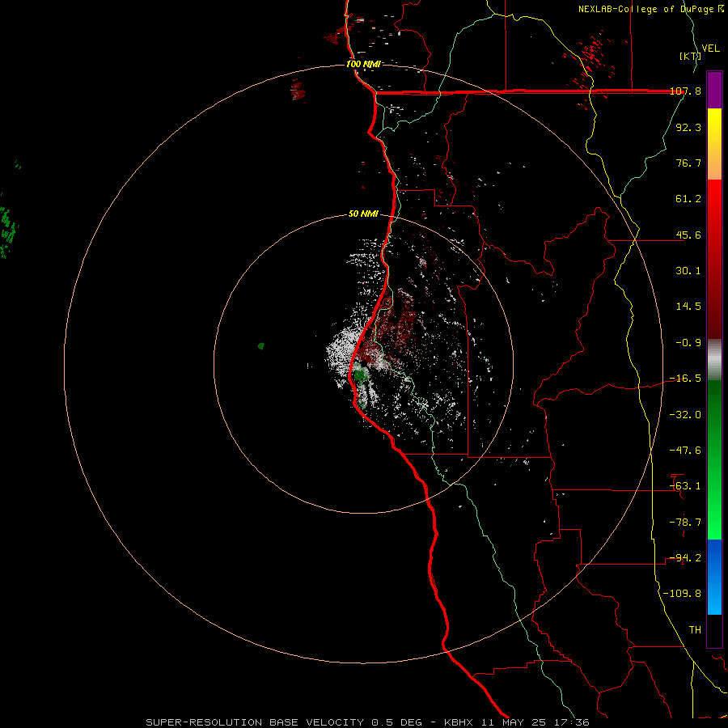Click the "11 MAY 25" date in caption
The width and height of the screenshot is (728, 728).
pos(514,722)
